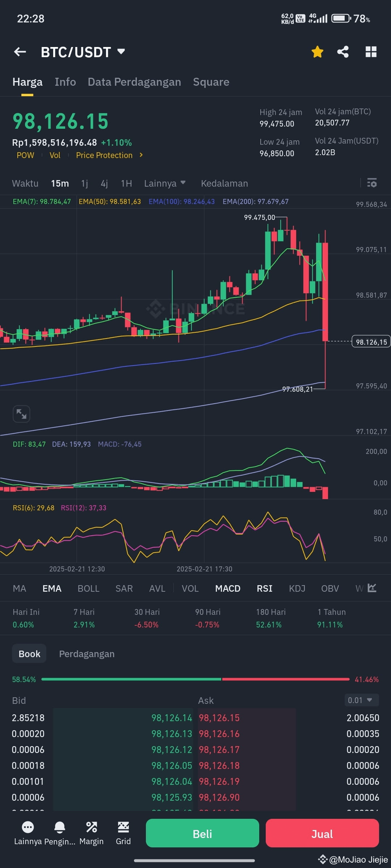Tap the green 58.54% bid ratio bar
Viewport: 391px width, 868px height.
(131, 679)
